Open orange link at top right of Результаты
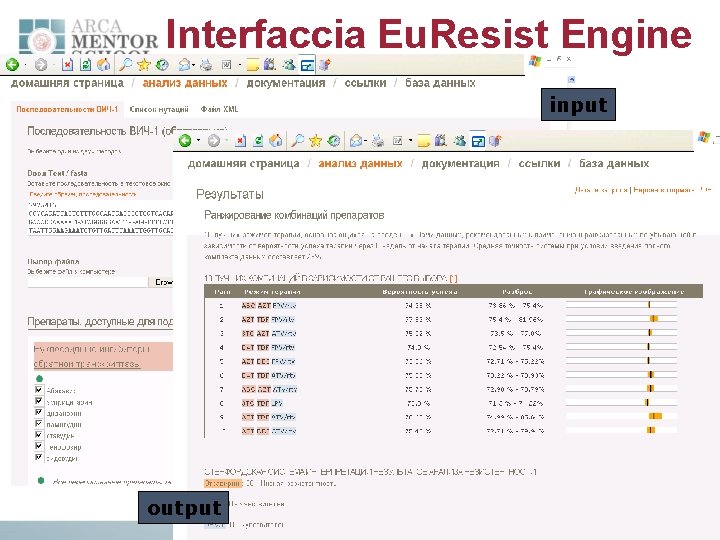Viewport: 720px width, 540px height. point(642,190)
